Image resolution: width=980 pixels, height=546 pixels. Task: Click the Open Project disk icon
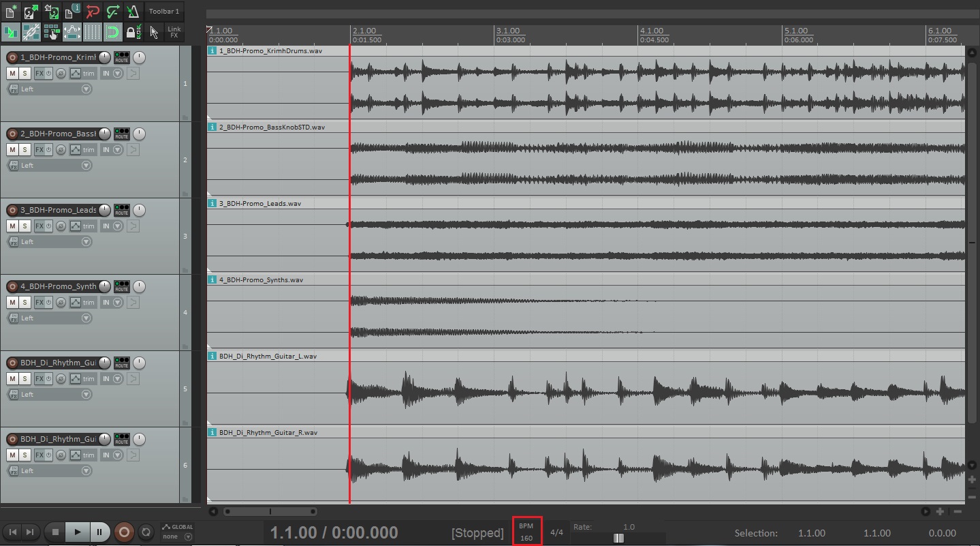coord(31,12)
